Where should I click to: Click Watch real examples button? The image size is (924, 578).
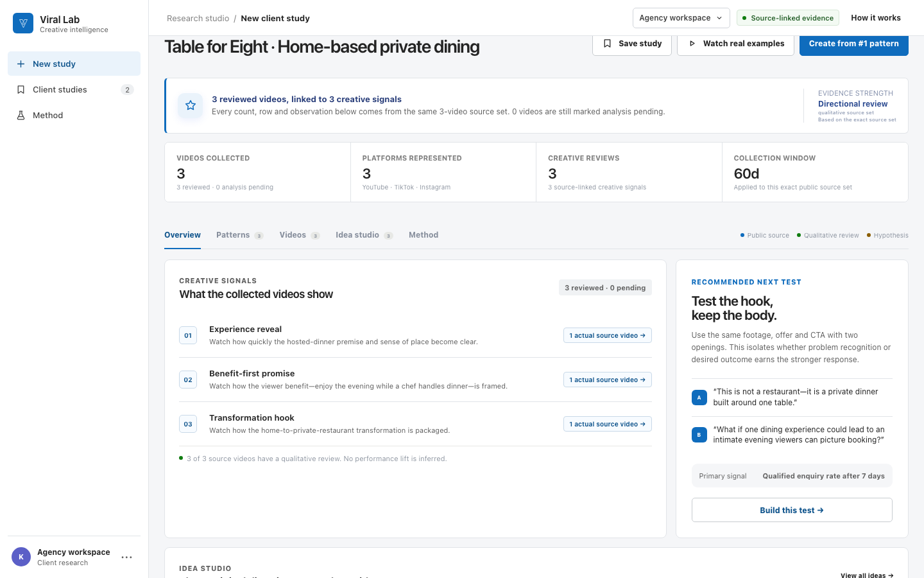[x=735, y=44]
